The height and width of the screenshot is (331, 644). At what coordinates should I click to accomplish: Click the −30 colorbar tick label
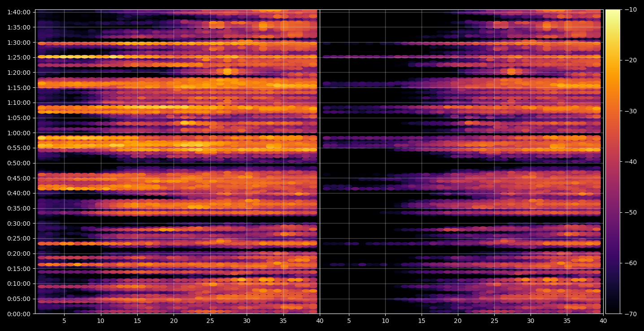(x=631, y=111)
